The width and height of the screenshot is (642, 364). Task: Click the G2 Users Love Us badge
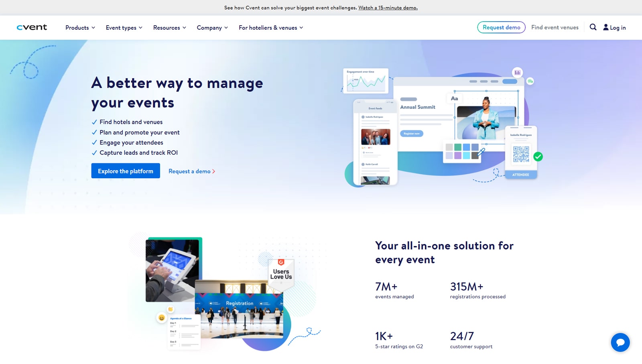tap(281, 273)
